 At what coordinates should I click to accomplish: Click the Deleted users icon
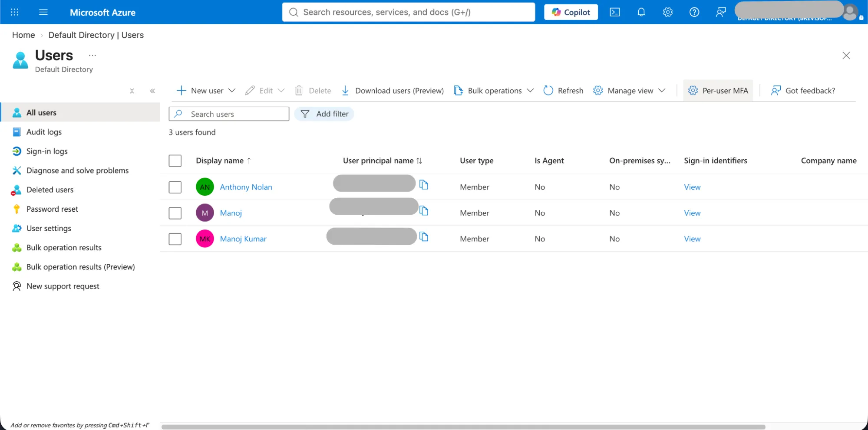click(x=17, y=190)
